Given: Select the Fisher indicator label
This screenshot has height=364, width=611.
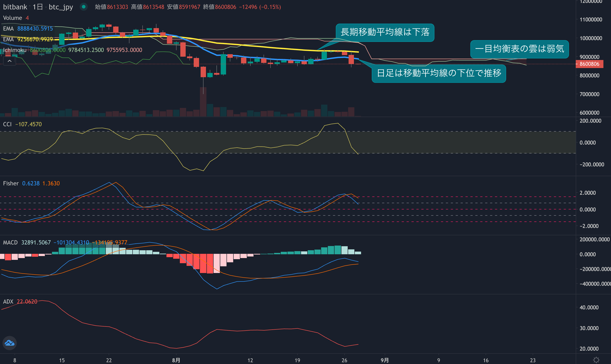Looking at the screenshot, I should coord(11,184).
